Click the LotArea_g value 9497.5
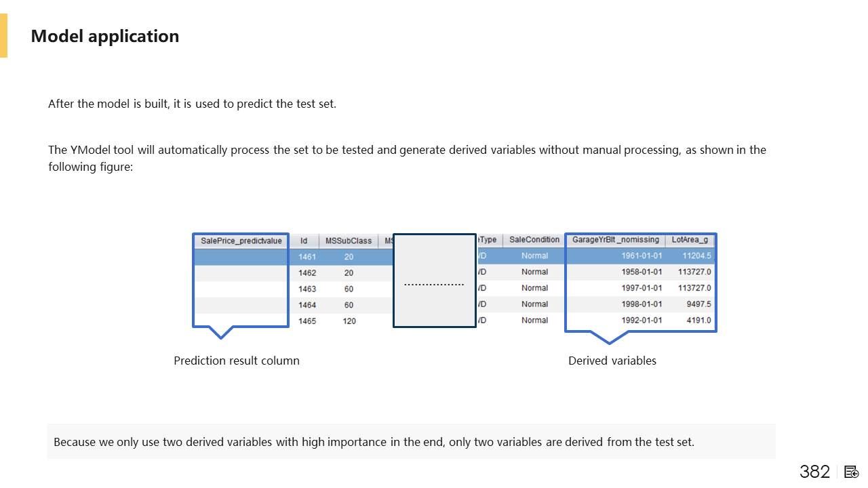Viewport: 868px width, 488px height. pyautogui.click(x=698, y=304)
